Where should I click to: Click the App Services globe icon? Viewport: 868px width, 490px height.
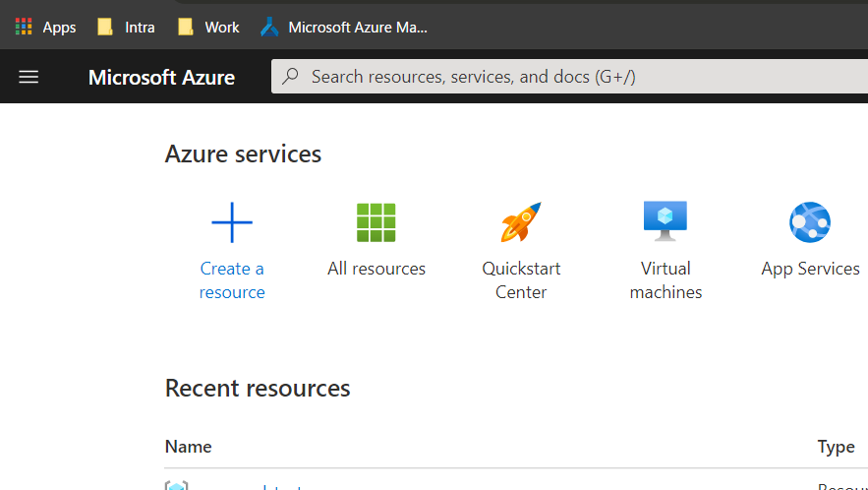[x=810, y=222]
